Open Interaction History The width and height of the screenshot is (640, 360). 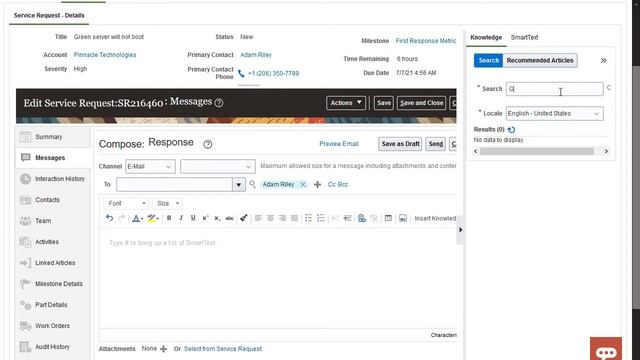53,179
